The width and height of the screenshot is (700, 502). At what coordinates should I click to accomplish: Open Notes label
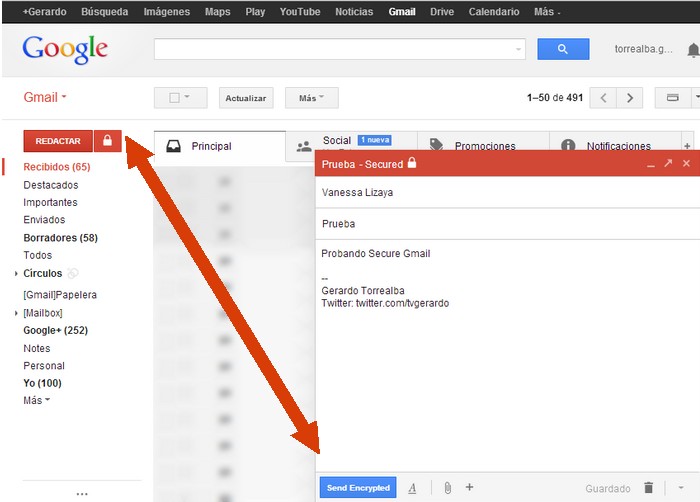pos(37,348)
